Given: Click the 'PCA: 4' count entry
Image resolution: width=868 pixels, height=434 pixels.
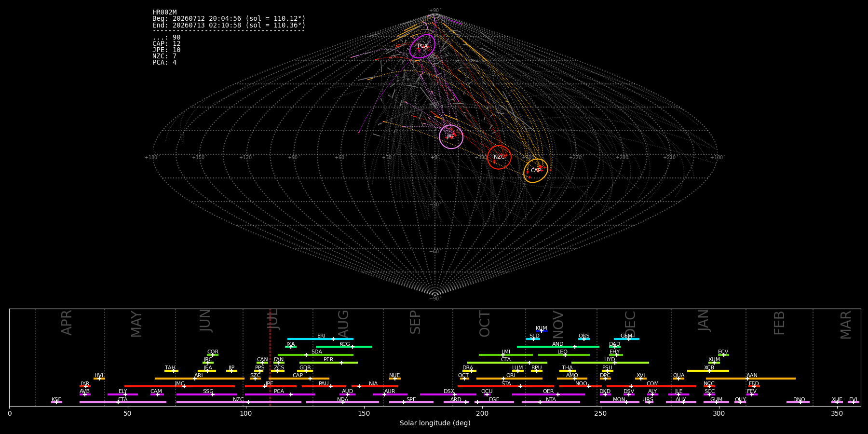Looking at the screenshot, I should (164, 63).
